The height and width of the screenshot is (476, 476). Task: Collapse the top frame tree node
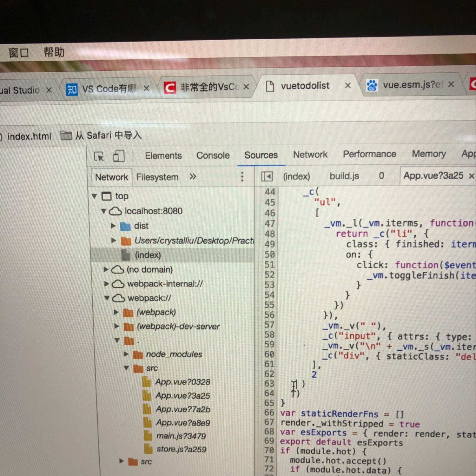click(94, 196)
